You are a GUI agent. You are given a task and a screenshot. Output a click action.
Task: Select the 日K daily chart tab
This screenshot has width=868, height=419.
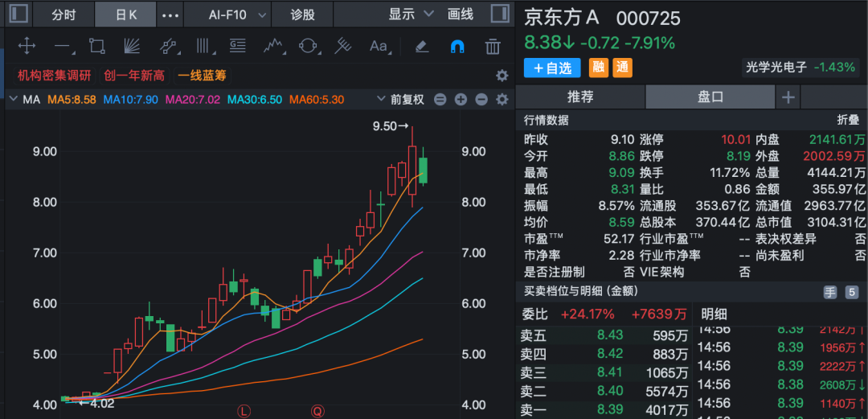coord(126,14)
